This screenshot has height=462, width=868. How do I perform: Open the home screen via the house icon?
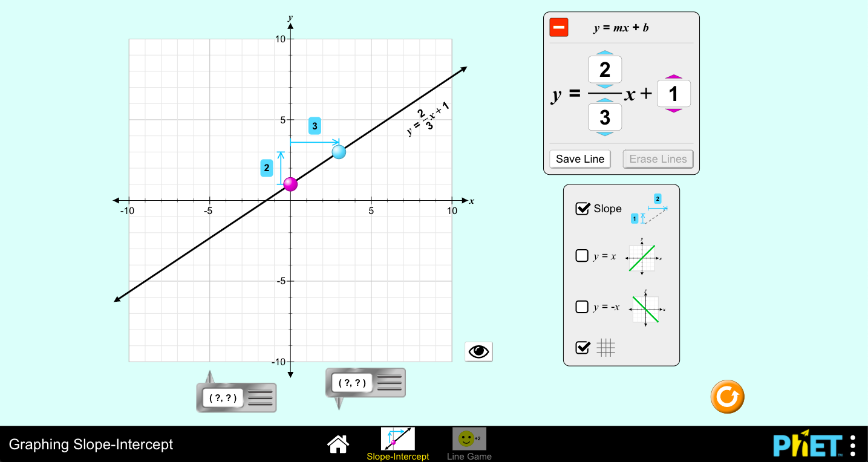[x=338, y=443]
